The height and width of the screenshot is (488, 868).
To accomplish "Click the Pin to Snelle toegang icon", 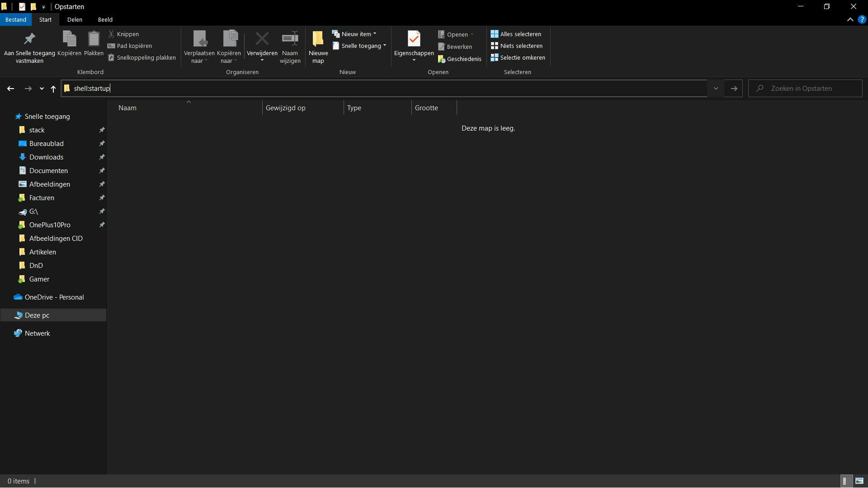I will (29, 39).
